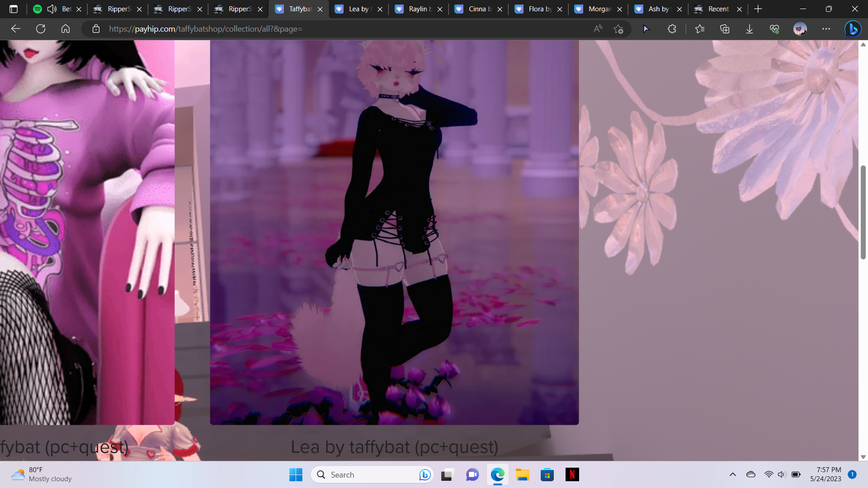Open Task View on the taskbar

click(447, 474)
